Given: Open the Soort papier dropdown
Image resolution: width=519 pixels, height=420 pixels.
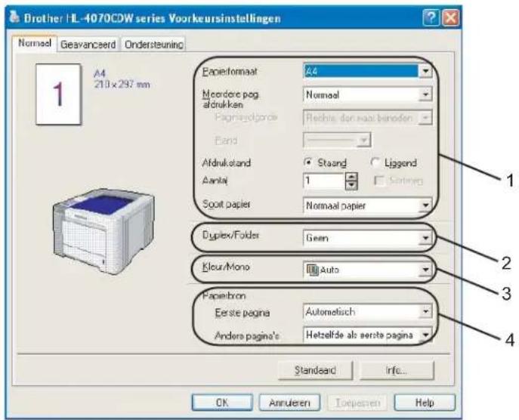Looking at the screenshot, I should (367, 205).
